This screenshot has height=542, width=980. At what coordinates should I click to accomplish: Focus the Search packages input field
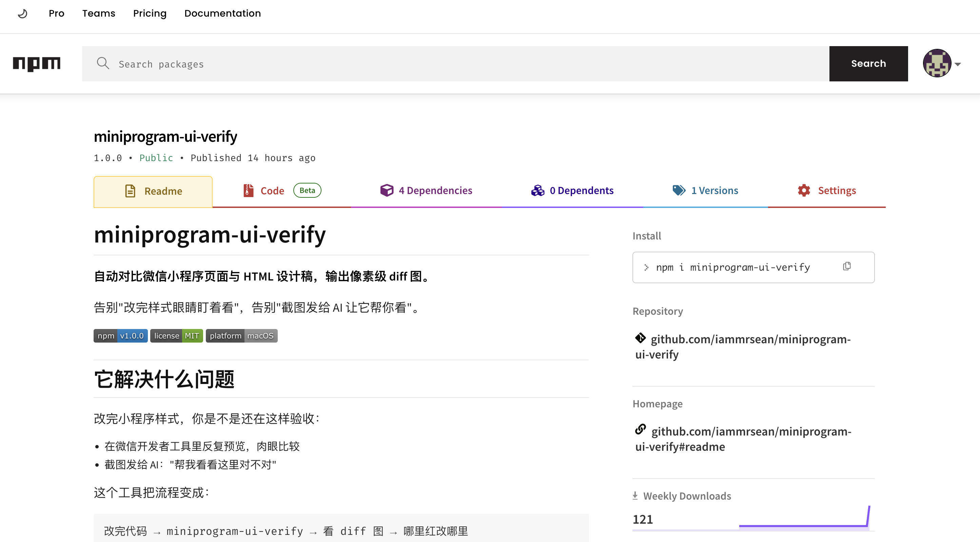[x=455, y=63]
